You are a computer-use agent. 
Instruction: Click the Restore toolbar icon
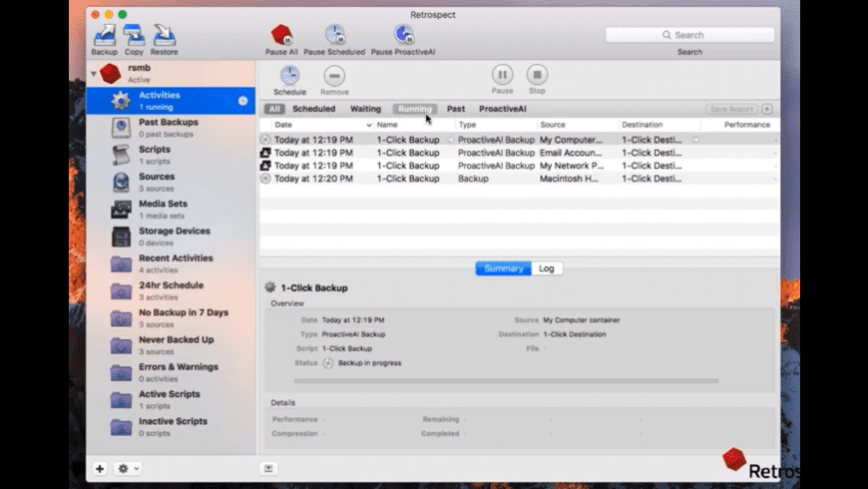pyautogui.click(x=164, y=36)
